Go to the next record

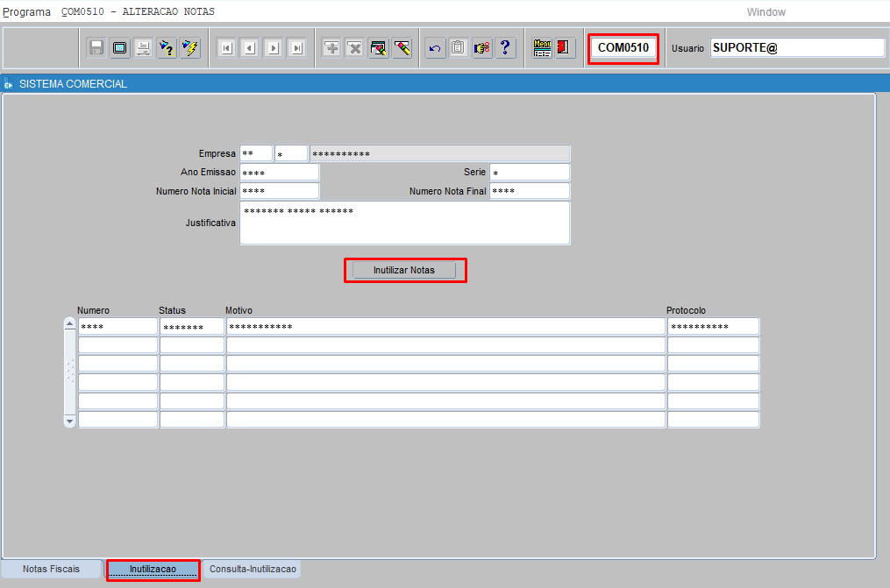pyautogui.click(x=273, y=48)
